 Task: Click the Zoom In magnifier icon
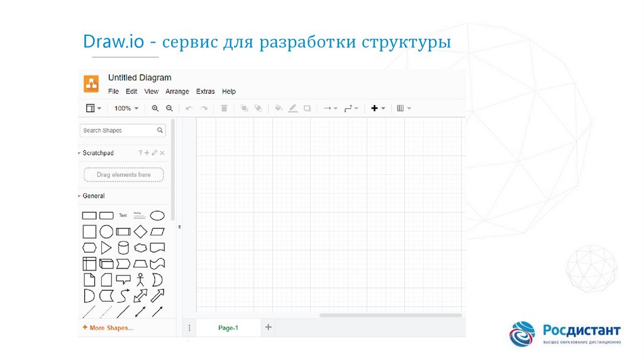(x=155, y=108)
